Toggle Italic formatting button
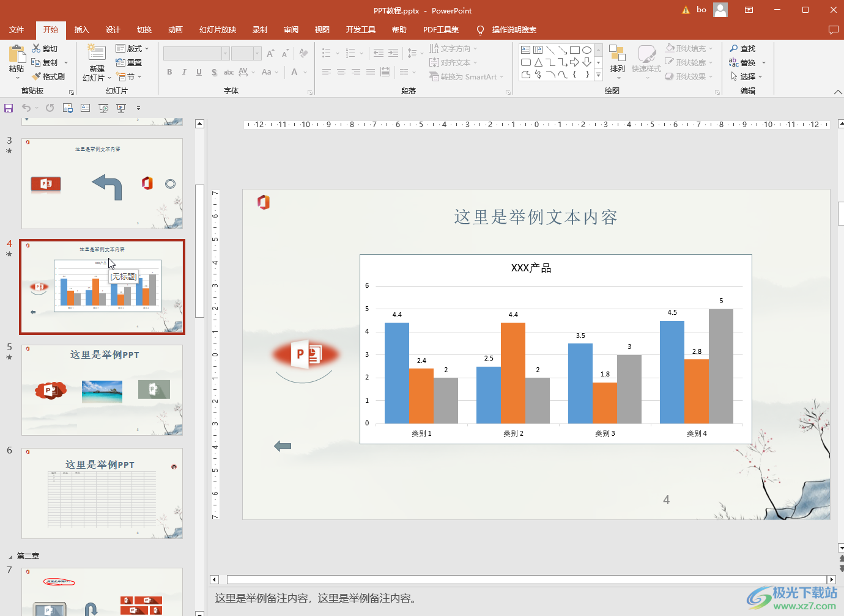 pyautogui.click(x=184, y=72)
